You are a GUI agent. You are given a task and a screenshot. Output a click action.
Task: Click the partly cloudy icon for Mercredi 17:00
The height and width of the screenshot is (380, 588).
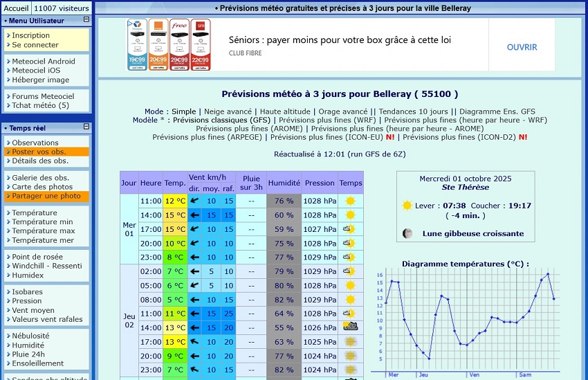coord(350,229)
